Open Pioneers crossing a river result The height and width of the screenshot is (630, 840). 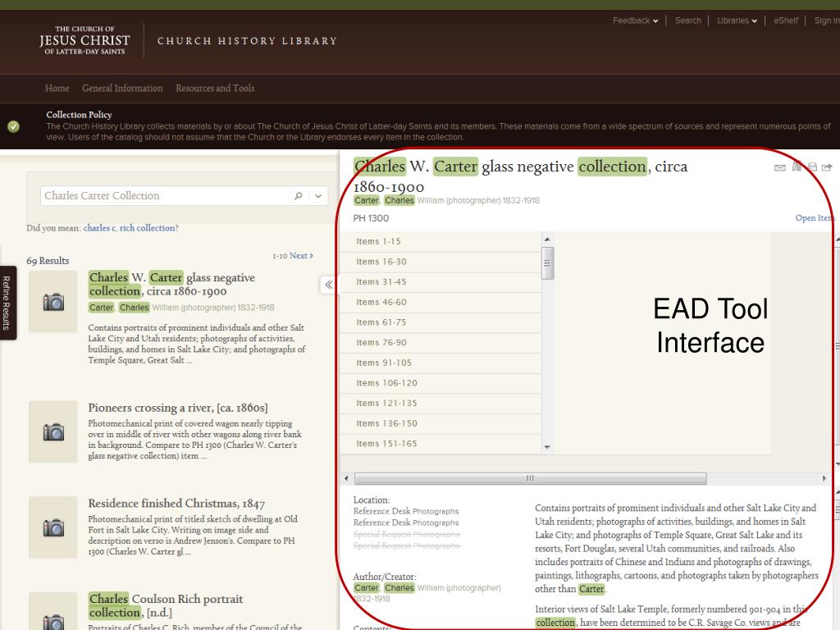click(x=178, y=408)
